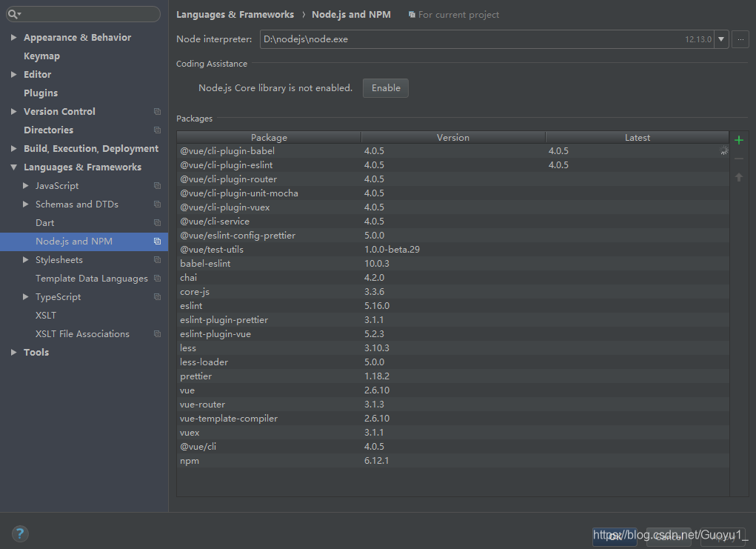This screenshot has height=549, width=756.
Task: Click in the settings search field
Action: [x=83, y=14]
